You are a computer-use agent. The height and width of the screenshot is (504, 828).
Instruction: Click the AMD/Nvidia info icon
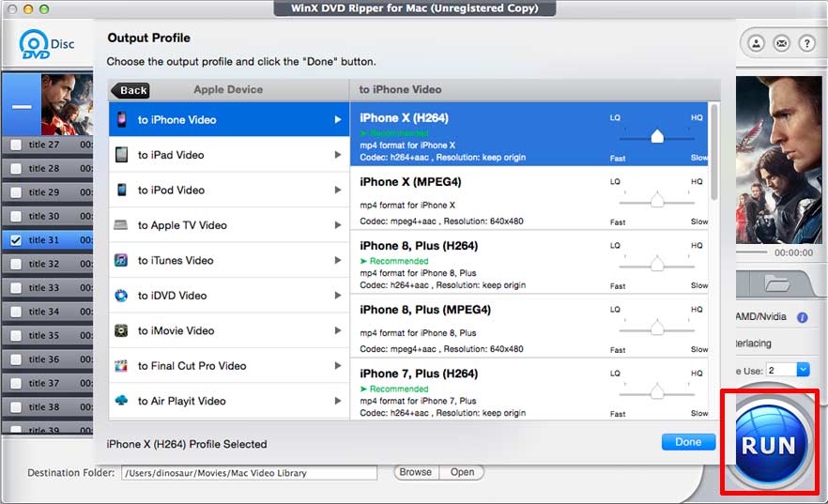802,317
